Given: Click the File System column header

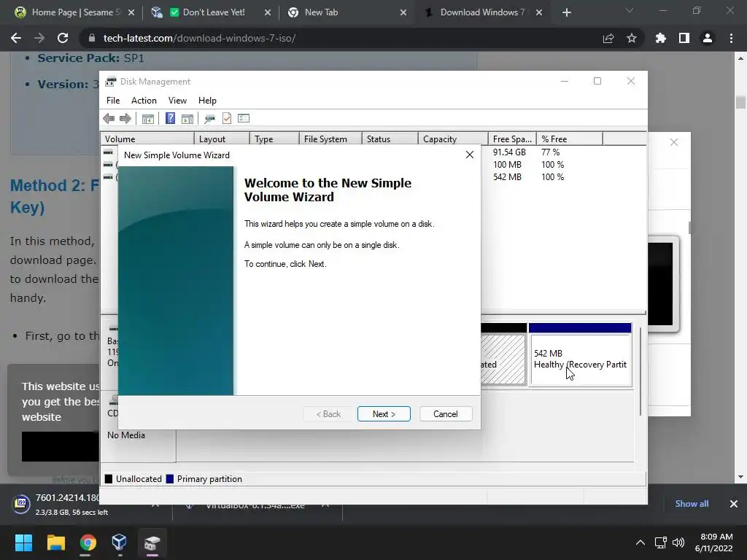Looking at the screenshot, I should [330, 139].
